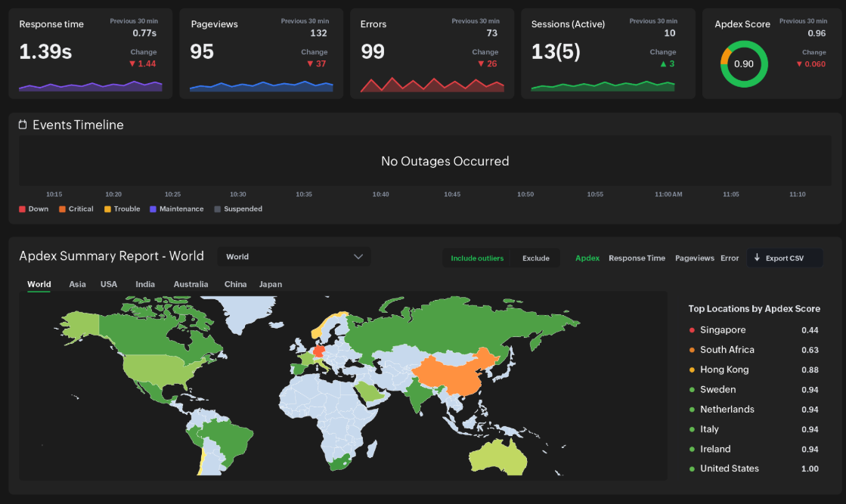Screen dimensions: 846x504
Task: Switch map metric to Apdex
Action: point(587,258)
